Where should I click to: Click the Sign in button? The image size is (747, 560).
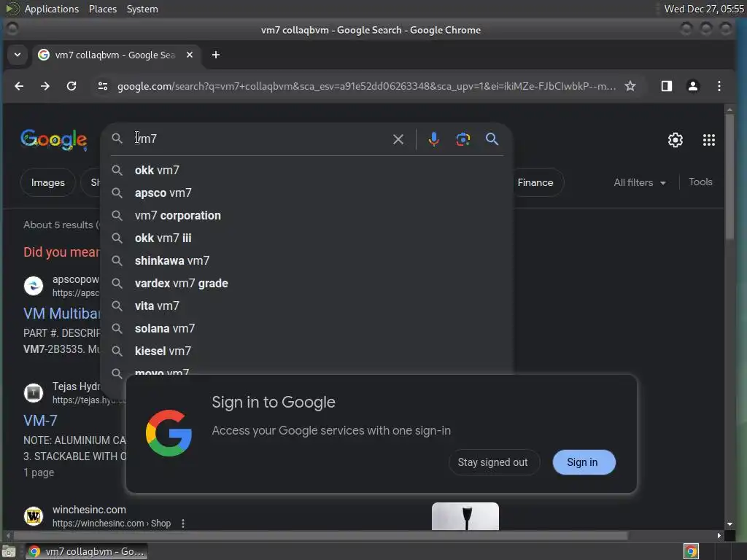(x=584, y=462)
